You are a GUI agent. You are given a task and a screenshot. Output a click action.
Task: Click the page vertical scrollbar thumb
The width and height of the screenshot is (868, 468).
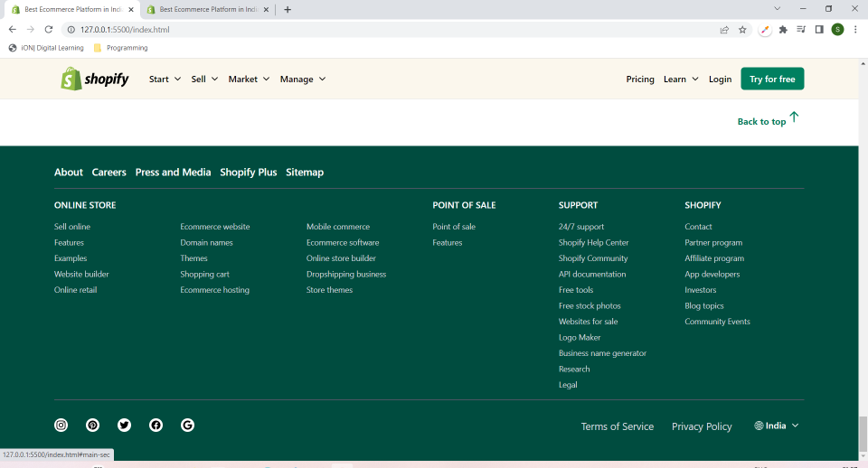[x=863, y=435]
